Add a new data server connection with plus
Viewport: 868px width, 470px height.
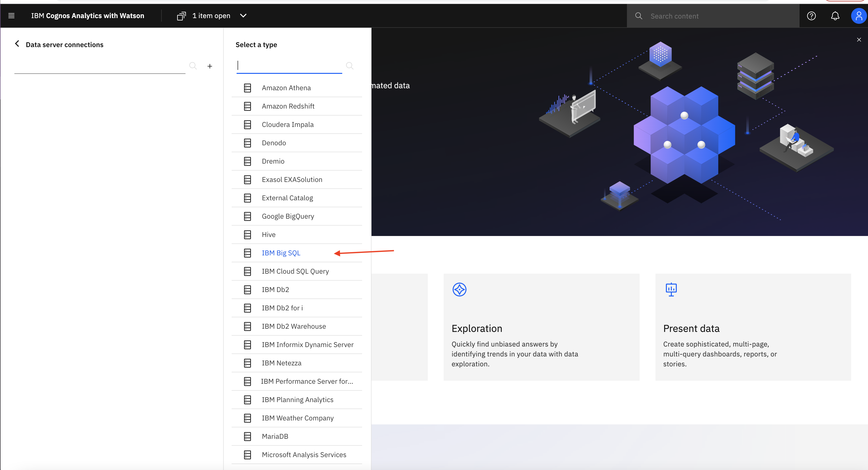tap(210, 66)
